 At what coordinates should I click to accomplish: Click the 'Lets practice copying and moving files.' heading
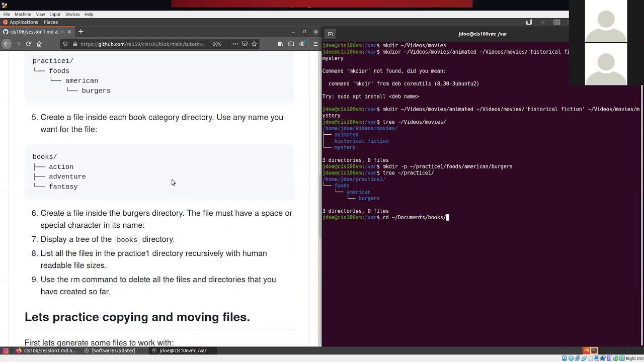[137, 317]
